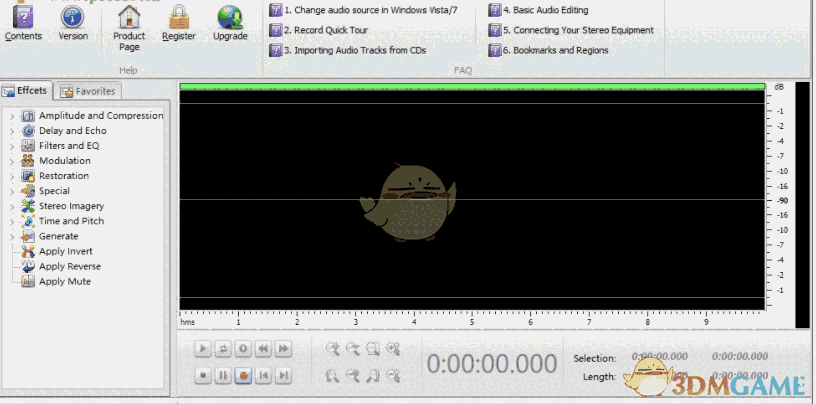Screen dimensions: 816x404
Task: Click the Upgrade globe icon
Action: pos(230,17)
